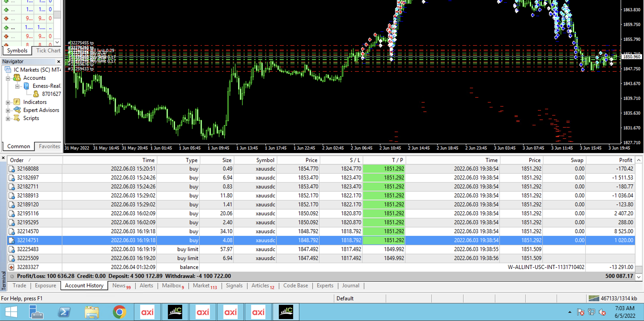Click the Indicators icon in Navigator
Image resolution: width=644 pixels, height=321 pixels.
click(17, 102)
